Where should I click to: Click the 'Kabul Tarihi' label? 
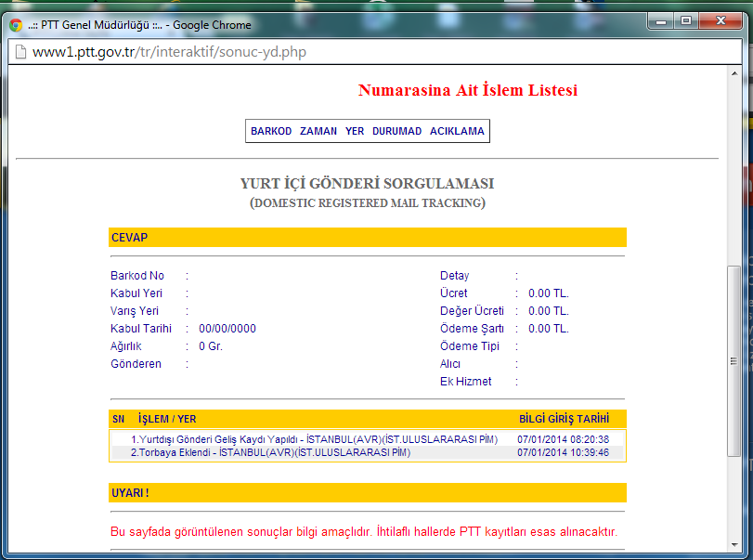tap(141, 329)
